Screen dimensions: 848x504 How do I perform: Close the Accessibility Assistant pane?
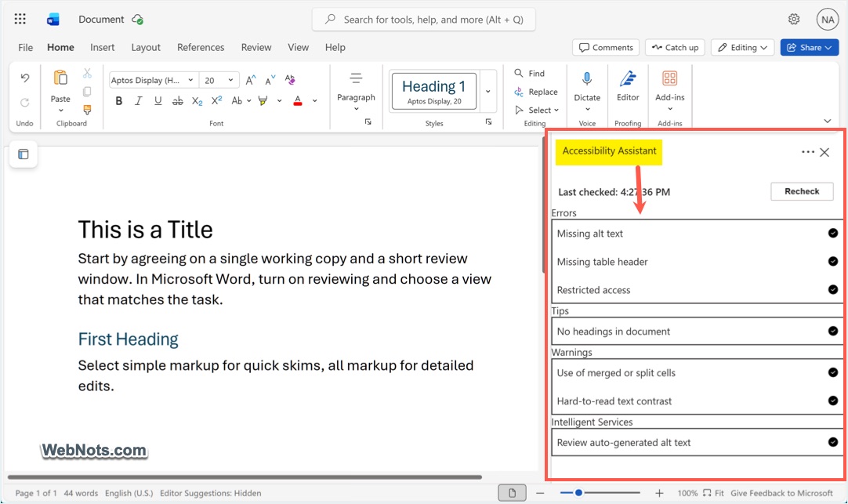pos(824,152)
